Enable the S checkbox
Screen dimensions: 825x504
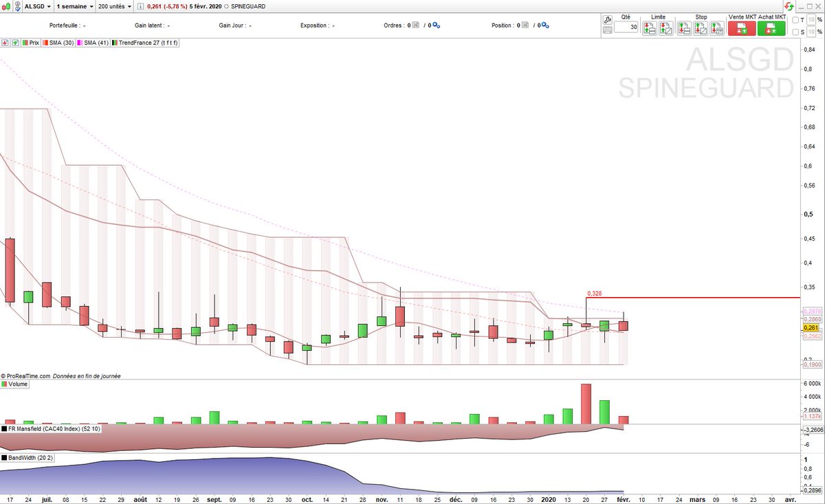(x=795, y=32)
